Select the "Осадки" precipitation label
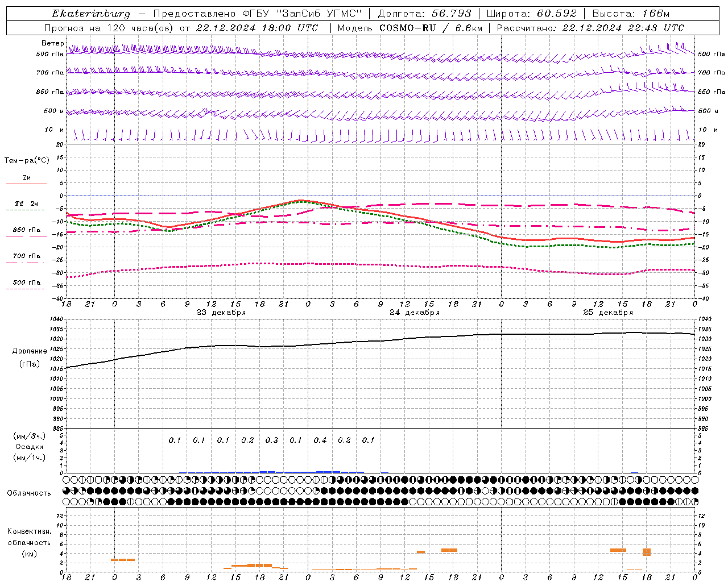728x582 pixels. click(29, 447)
